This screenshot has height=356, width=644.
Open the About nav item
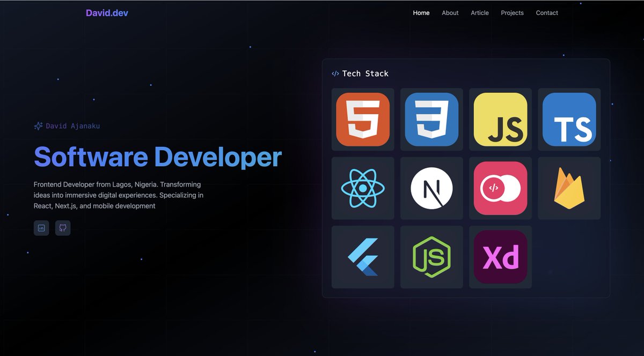pos(450,13)
